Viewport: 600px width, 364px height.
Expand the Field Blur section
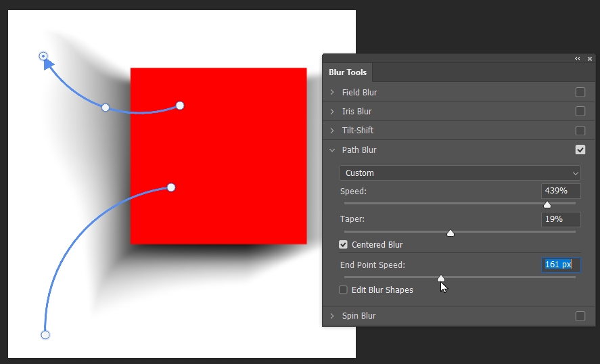click(x=332, y=93)
